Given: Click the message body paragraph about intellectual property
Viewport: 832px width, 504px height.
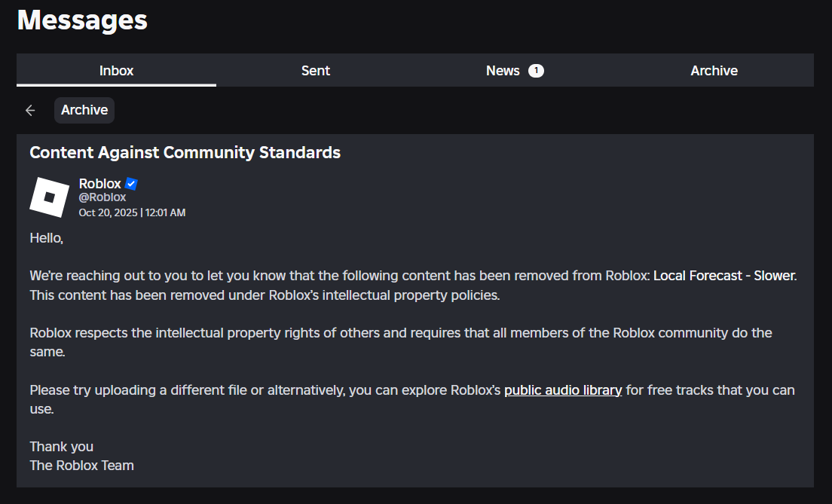Looking at the screenshot, I should (x=399, y=341).
